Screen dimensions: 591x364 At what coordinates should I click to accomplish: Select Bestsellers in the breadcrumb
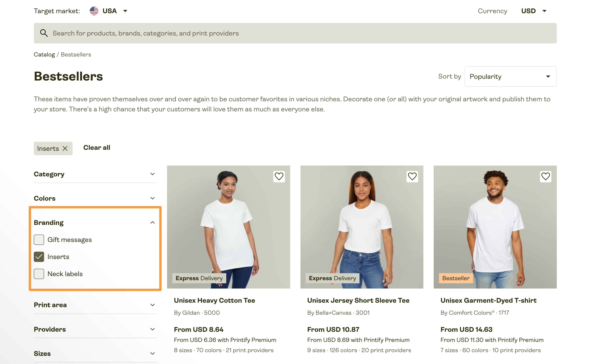point(76,54)
